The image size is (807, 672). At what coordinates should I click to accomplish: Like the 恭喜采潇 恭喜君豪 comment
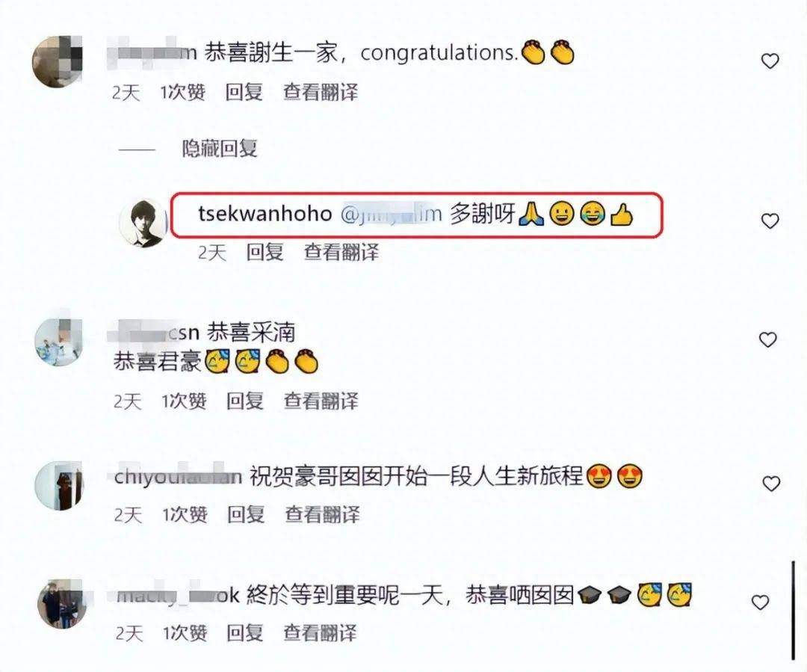pos(768,339)
